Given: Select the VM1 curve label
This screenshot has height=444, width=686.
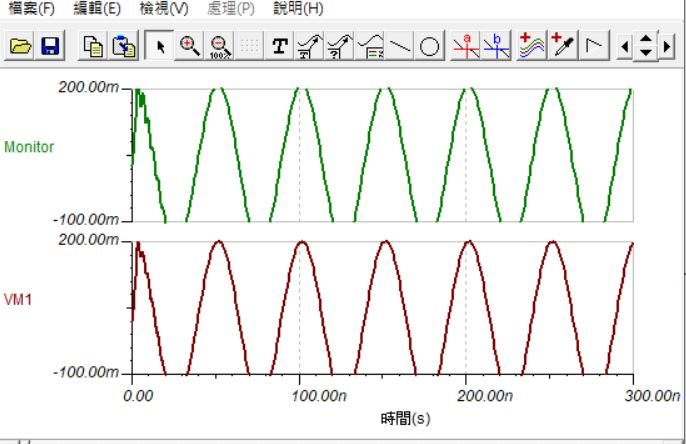Looking at the screenshot, I should 18,300.
